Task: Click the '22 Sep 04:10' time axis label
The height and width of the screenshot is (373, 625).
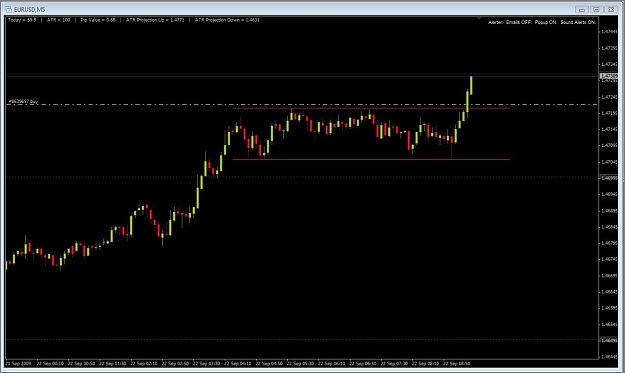Action: coord(238,363)
